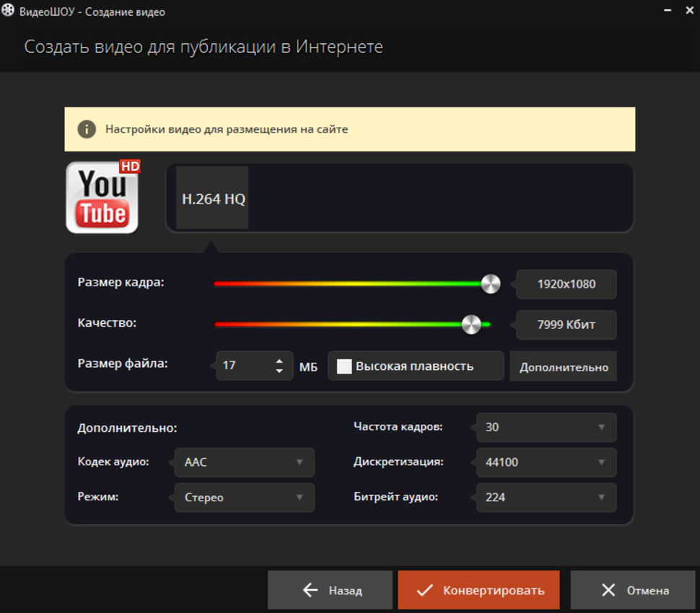Open the Дискретизация 44100 dropdown

[546, 462]
